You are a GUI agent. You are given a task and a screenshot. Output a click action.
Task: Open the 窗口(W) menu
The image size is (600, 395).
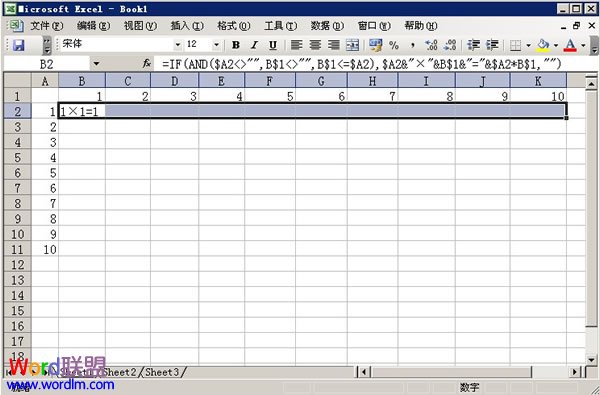(x=374, y=26)
